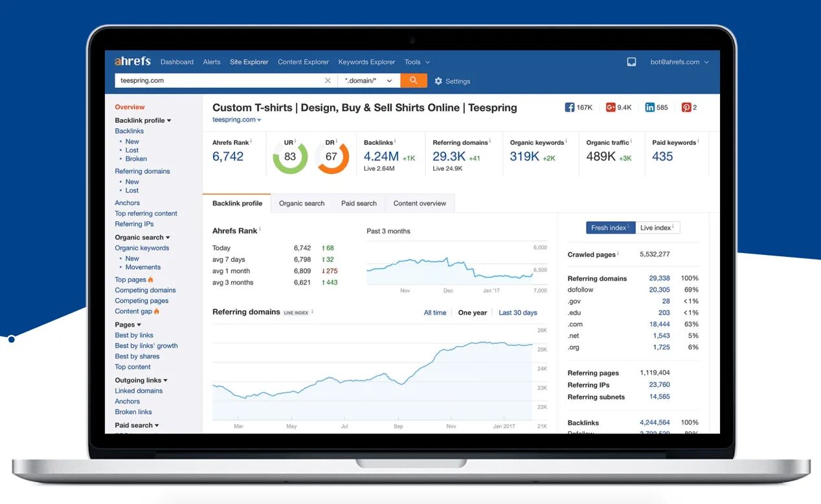Open the Tools dropdown menu
821x504 pixels.
417,62
